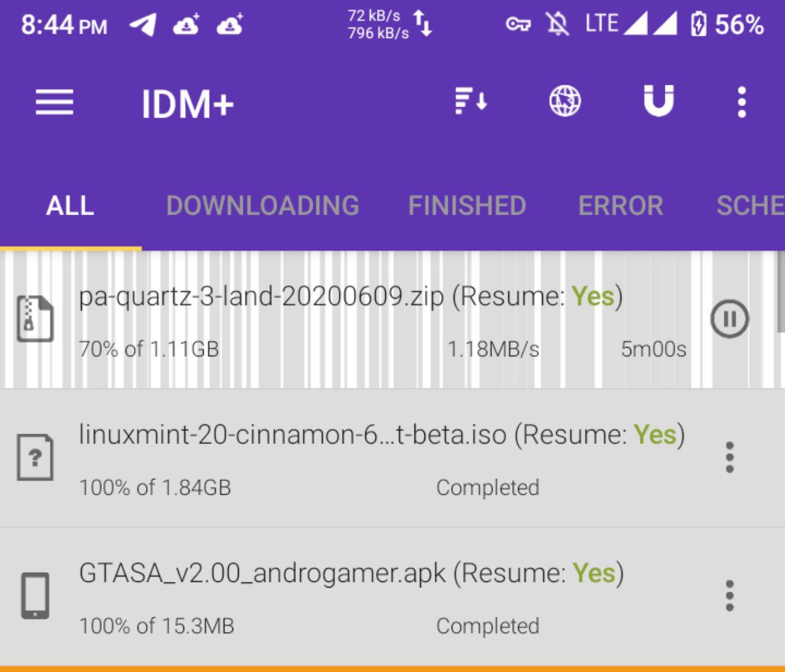The image size is (785, 672).
Task: Tap 100% of 1.84GB size text
Action: coord(155,487)
